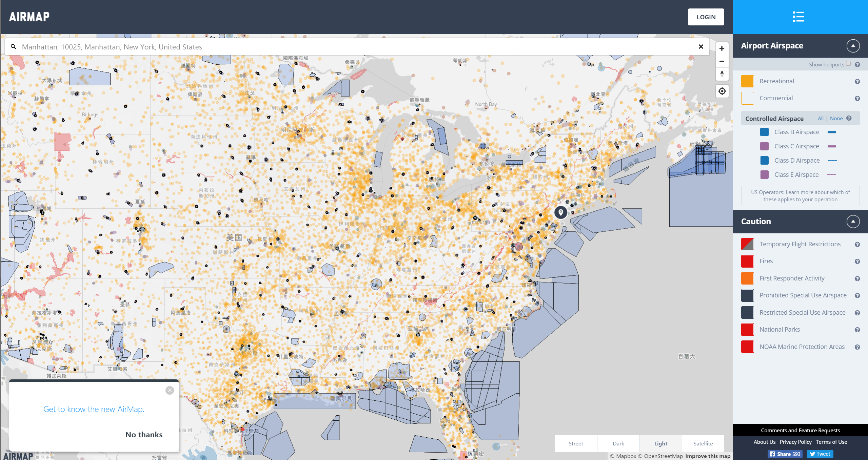Click help icon beside National Parks
868x460 pixels.
click(857, 330)
